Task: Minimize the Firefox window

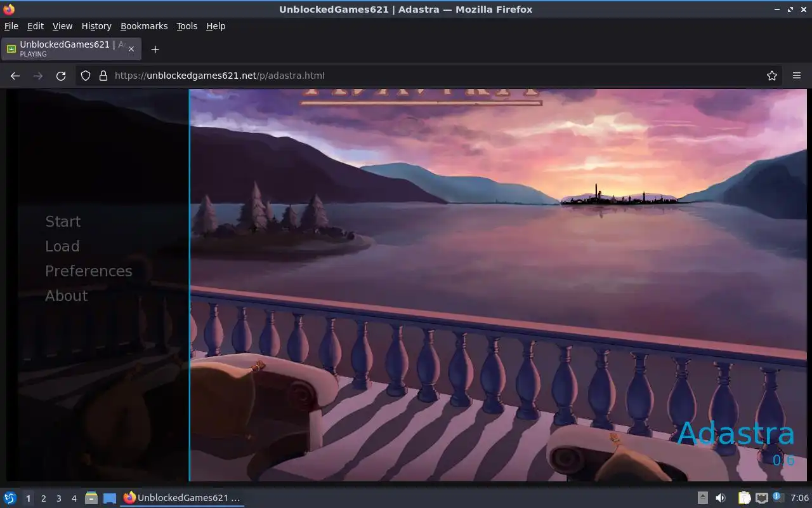Action: (777, 10)
